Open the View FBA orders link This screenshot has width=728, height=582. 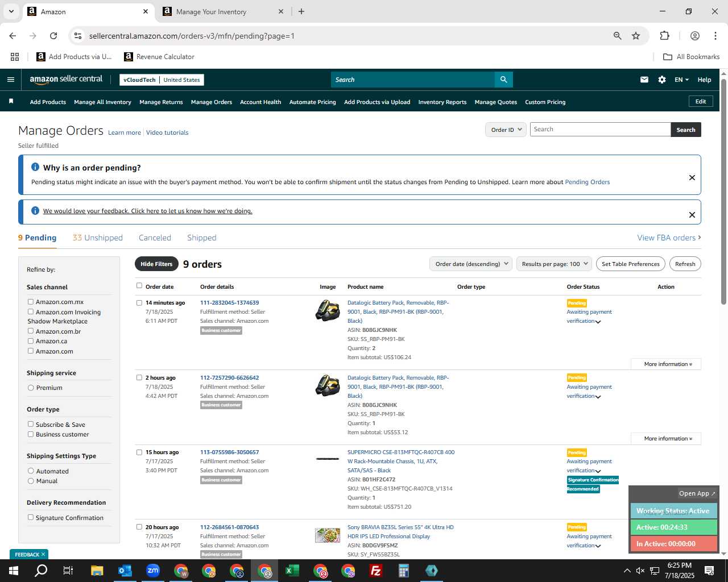[x=669, y=238]
